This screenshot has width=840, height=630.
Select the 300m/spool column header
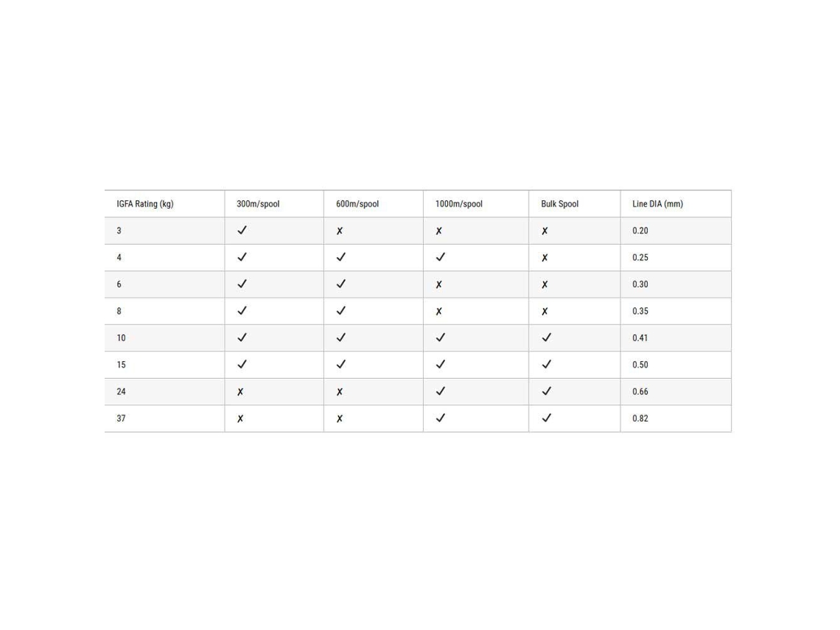point(258,204)
